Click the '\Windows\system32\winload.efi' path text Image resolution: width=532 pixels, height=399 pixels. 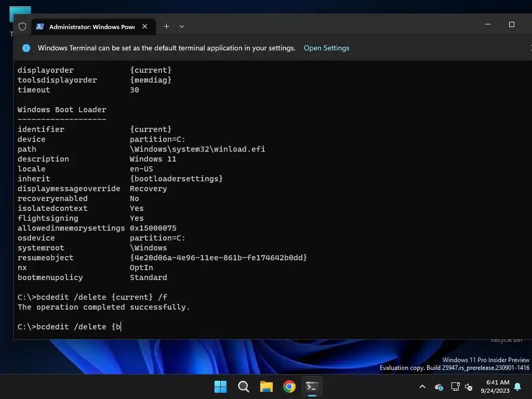pyautogui.click(x=197, y=149)
